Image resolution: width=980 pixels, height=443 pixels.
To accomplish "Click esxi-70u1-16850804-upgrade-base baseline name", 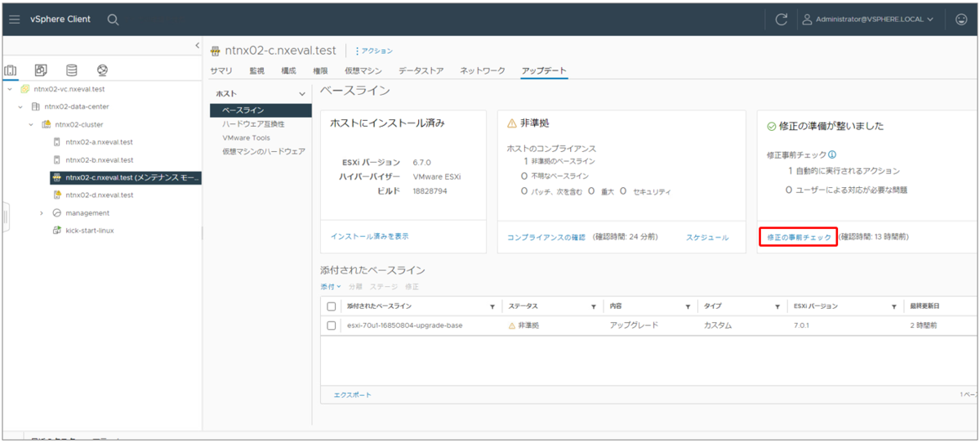I will point(404,325).
